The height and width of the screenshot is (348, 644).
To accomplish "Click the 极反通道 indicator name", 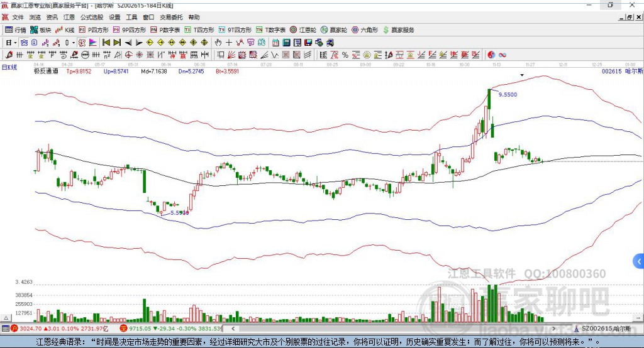I will pyautogui.click(x=46, y=71).
